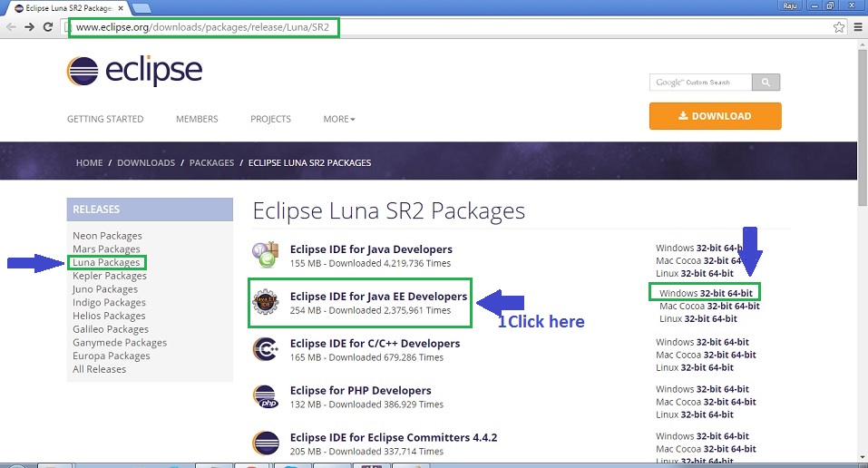Download PHP Windows 32-bit
The width and height of the screenshot is (868, 468).
tap(708, 389)
